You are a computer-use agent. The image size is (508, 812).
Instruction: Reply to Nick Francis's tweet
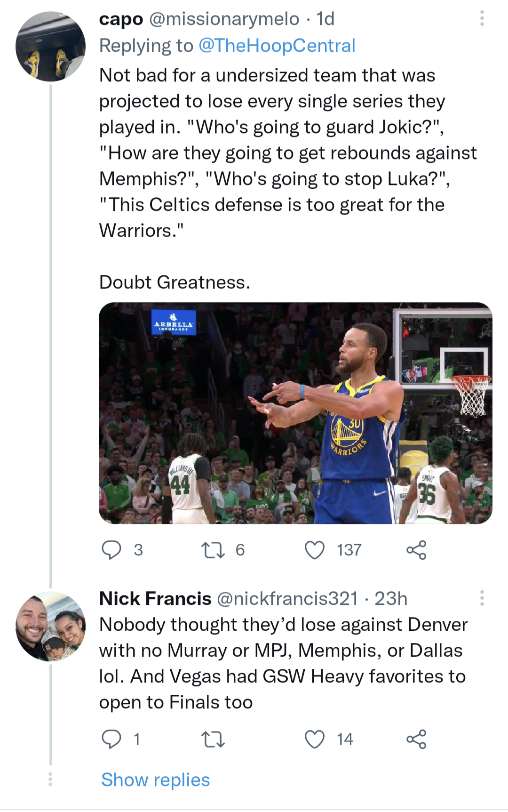tap(112, 739)
